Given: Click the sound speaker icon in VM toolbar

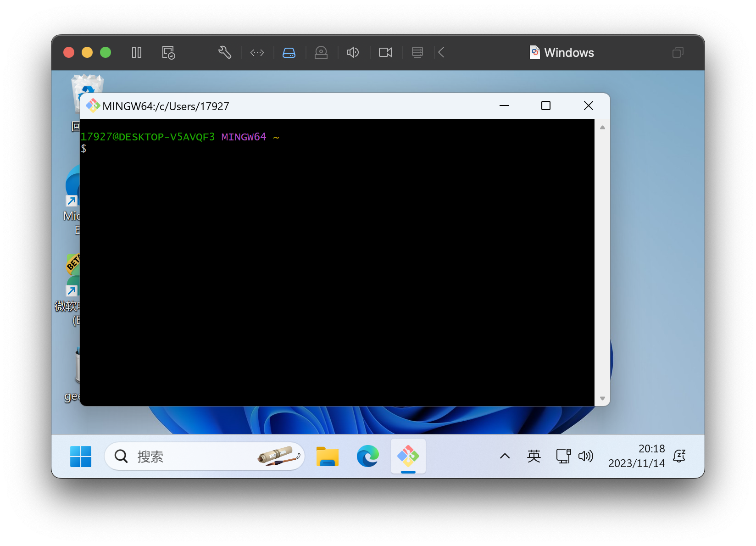Looking at the screenshot, I should (x=353, y=52).
